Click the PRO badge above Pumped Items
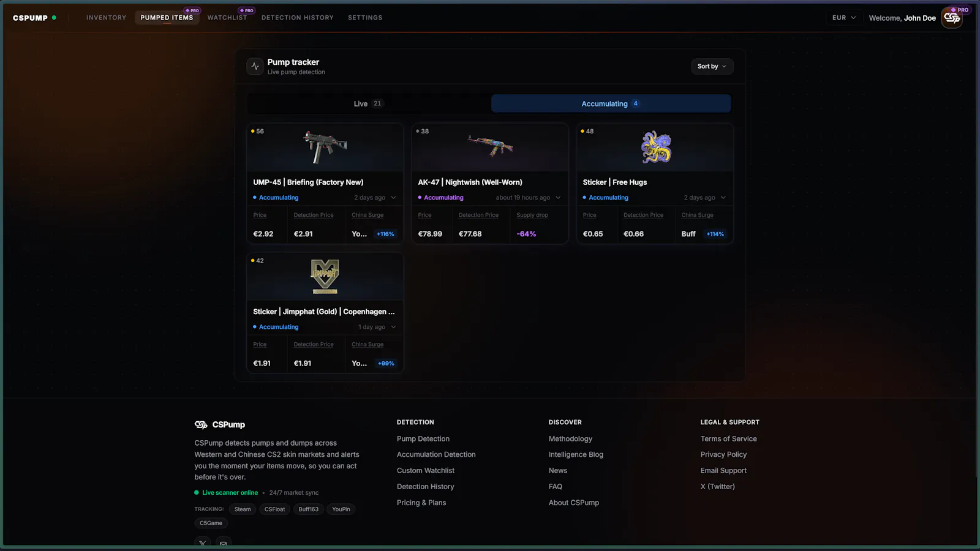Image resolution: width=980 pixels, height=551 pixels. tap(192, 10)
